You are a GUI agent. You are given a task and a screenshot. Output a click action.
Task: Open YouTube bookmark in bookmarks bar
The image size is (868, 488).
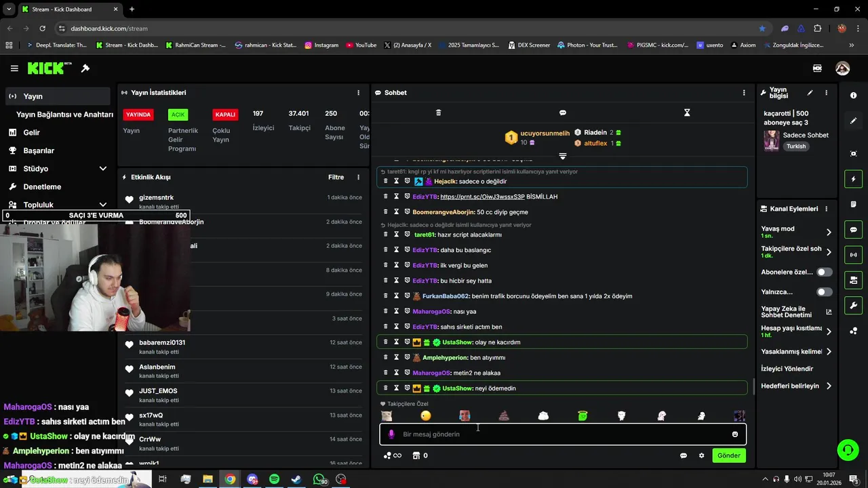pos(361,45)
